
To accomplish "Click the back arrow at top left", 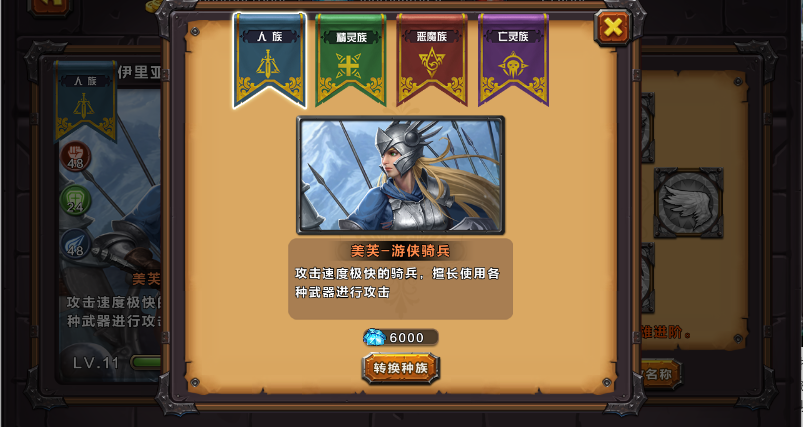I will (x=50, y=6).
